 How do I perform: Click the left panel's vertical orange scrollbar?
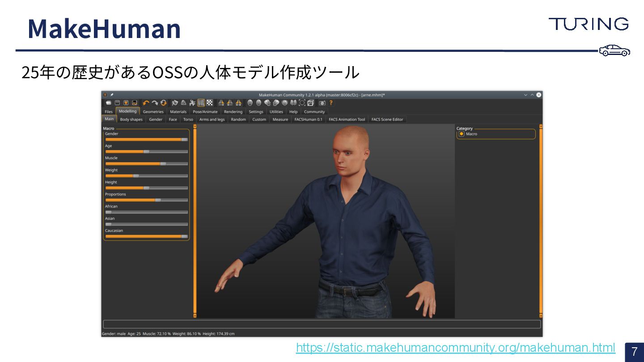pos(195,221)
